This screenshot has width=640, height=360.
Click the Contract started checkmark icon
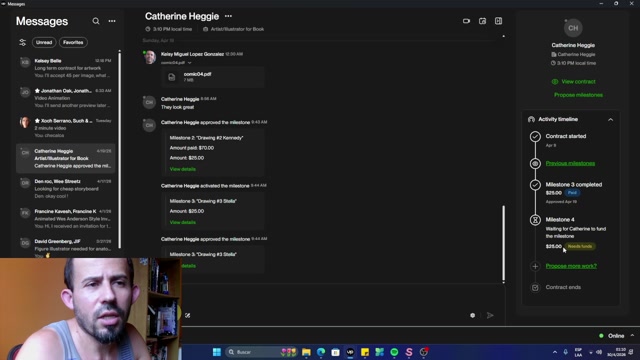pos(535,136)
